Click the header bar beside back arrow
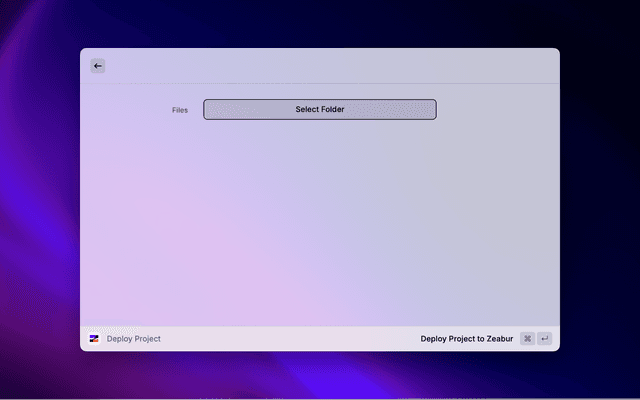640x400 pixels. 320,66
